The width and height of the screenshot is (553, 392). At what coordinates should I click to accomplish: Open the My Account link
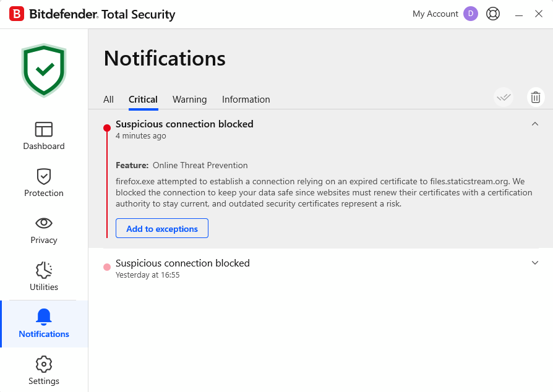[x=435, y=14]
